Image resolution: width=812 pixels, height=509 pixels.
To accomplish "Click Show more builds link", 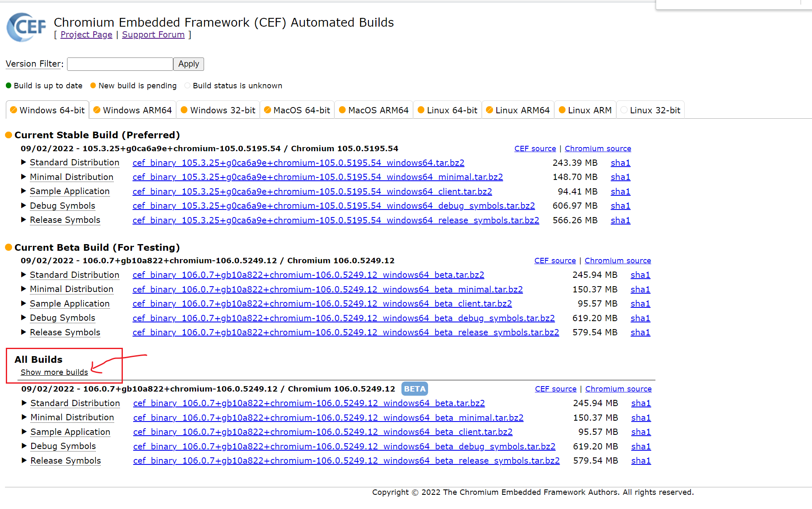I will (x=54, y=372).
